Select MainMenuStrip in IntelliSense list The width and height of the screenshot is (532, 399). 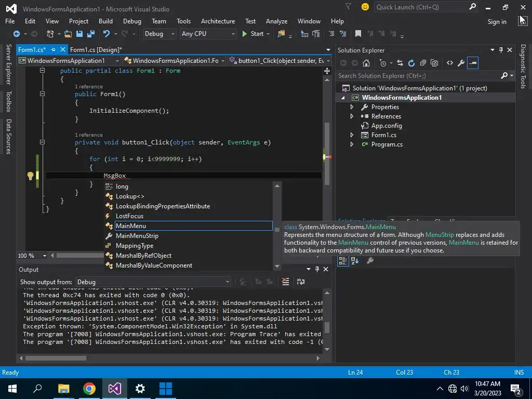tap(189, 236)
